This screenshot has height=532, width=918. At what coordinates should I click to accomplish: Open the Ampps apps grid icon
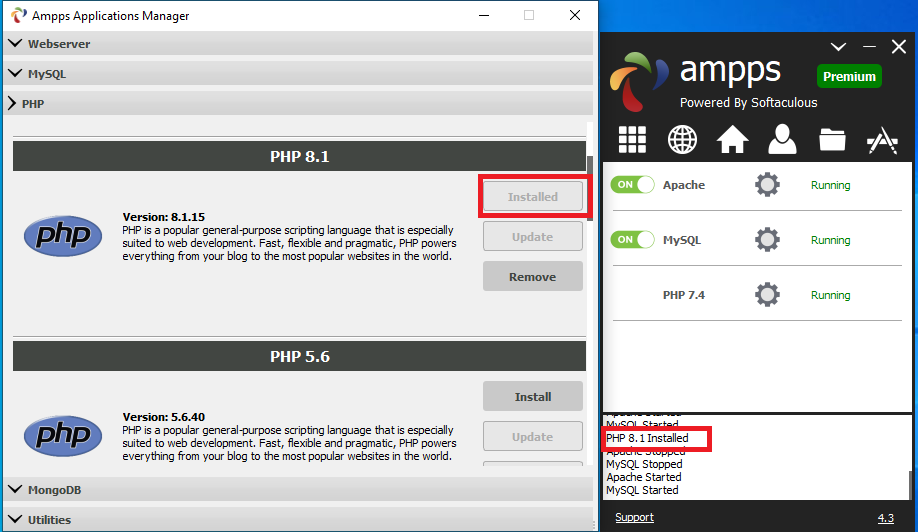(x=632, y=140)
